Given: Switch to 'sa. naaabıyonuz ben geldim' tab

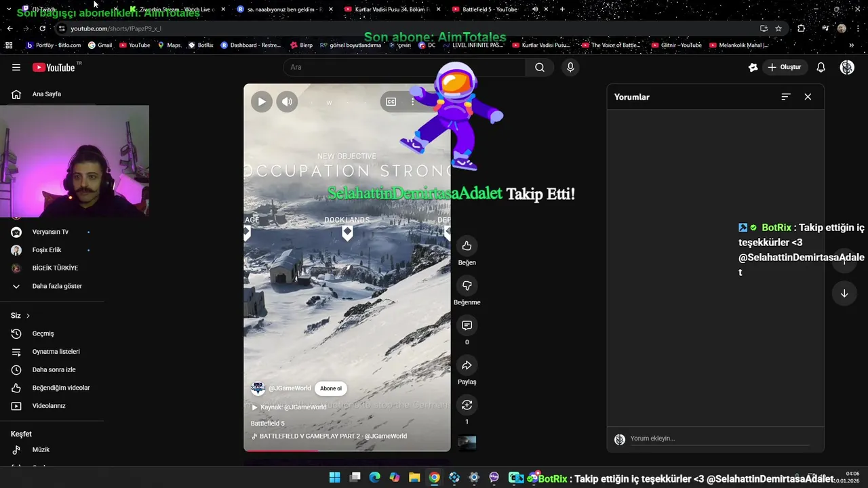Looking at the screenshot, I should 285,9.
